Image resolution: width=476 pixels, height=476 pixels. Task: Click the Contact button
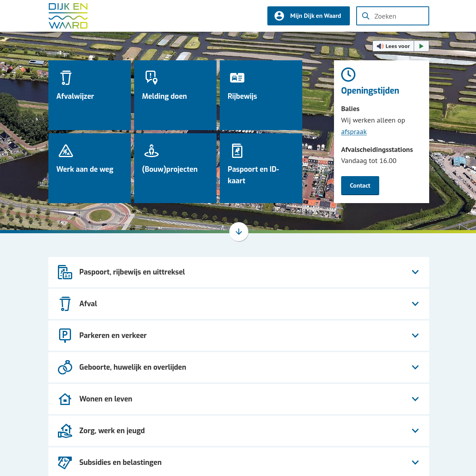coord(360,186)
